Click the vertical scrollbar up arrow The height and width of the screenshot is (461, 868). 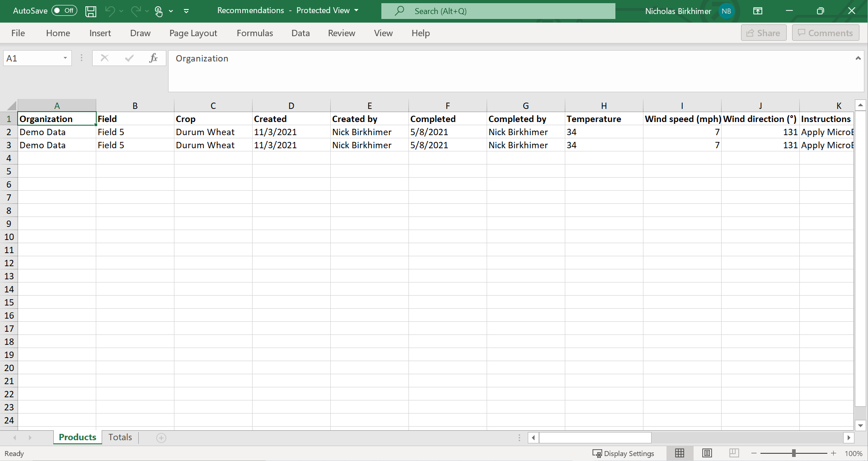pos(860,105)
